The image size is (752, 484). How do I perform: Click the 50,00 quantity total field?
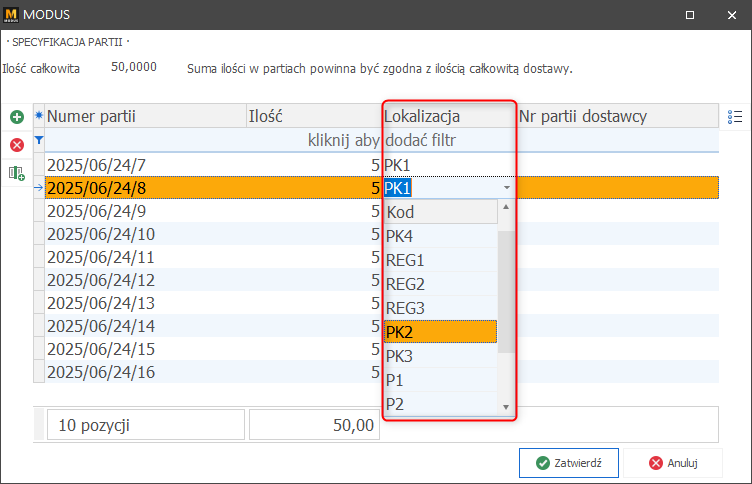[314, 425]
